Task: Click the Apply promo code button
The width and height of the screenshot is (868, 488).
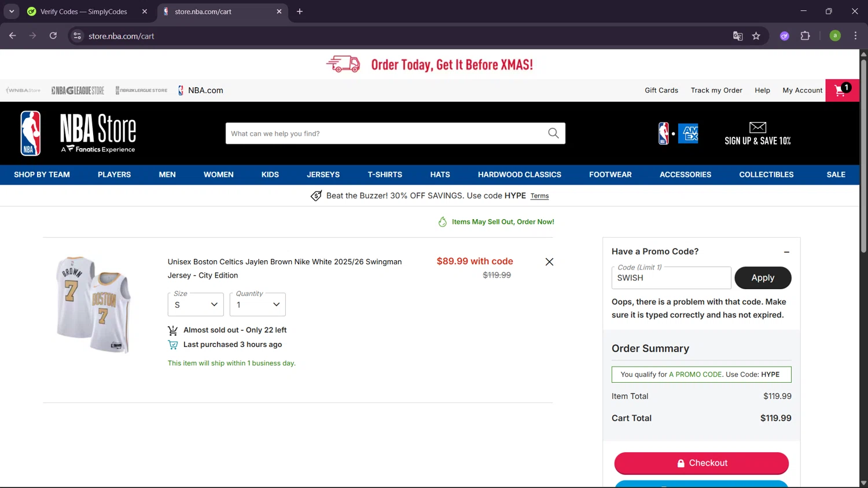Action: click(763, 278)
